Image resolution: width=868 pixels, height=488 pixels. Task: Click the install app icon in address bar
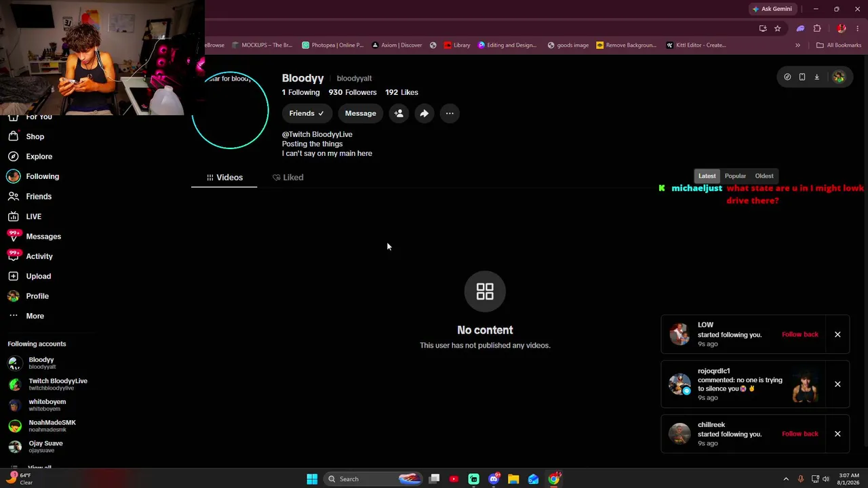[x=763, y=28]
